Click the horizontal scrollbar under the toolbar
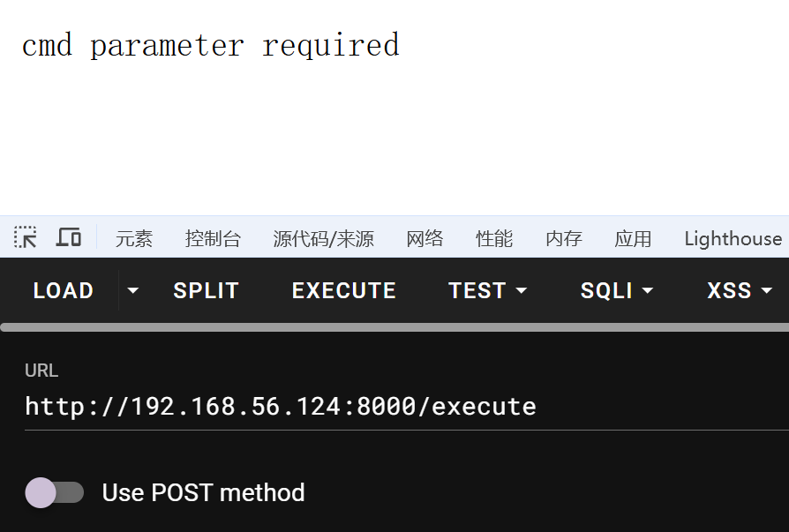Image resolution: width=789 pixels, height=532 pixels. pyautogui.click(x=394, y=327)
